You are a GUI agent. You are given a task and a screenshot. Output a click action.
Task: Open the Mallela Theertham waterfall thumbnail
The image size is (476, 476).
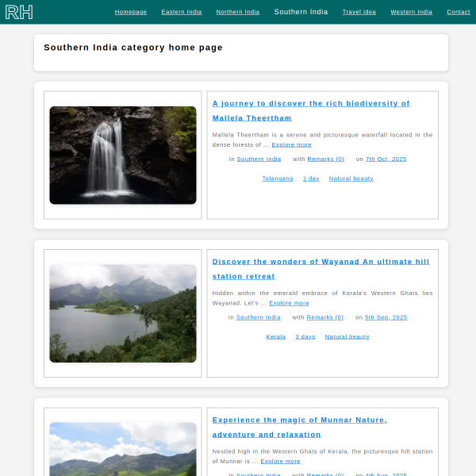pyautogui.click(x=123, y=155)
